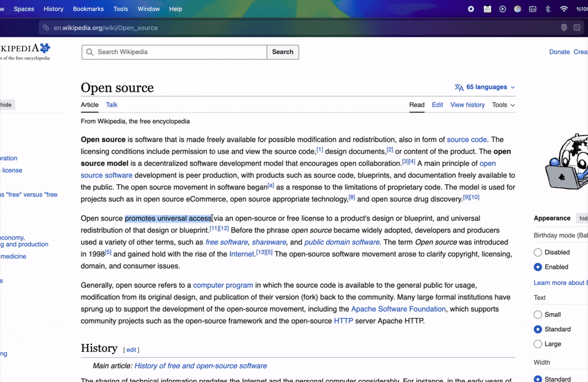Viewport: 588px width, 382px height.
Task: Click the Bluetooth icon in the menu bar
Action: click(548, 9)
